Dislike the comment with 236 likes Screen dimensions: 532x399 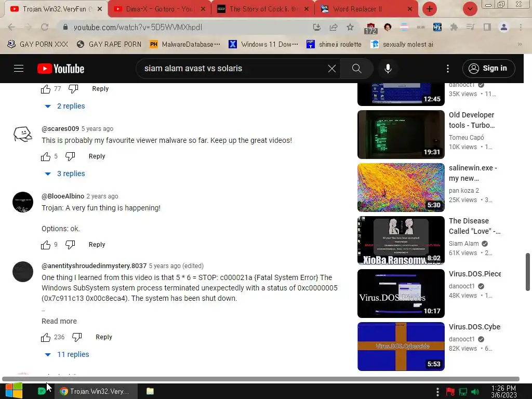point(77,337)
